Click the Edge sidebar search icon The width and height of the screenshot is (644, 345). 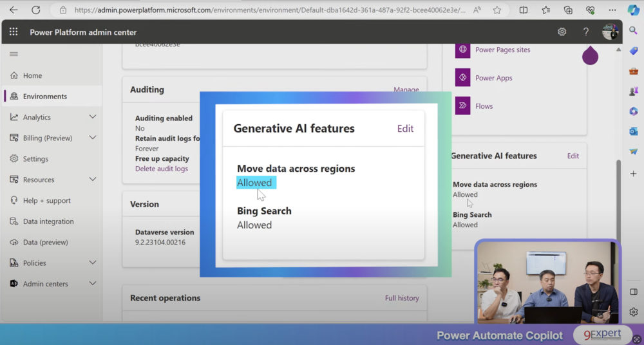coord(633,30)
